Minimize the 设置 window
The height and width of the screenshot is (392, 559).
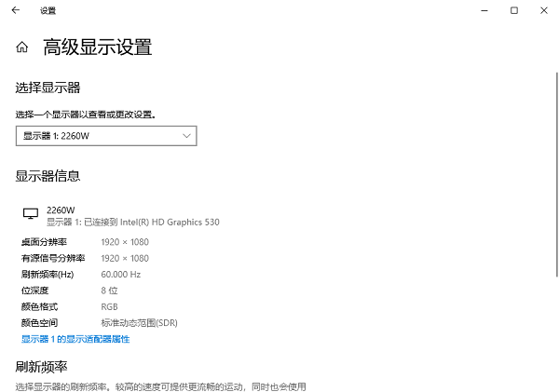[484, 10]
